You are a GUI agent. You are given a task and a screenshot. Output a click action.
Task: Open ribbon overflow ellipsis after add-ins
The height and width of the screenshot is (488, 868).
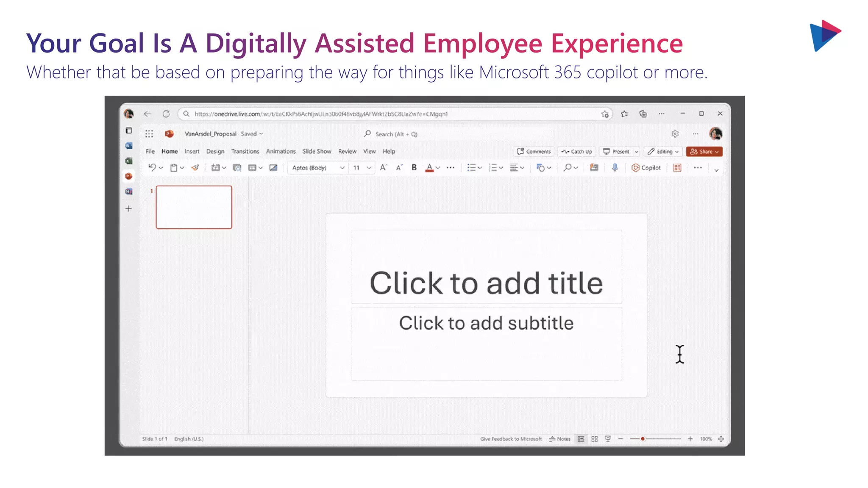point(698,168)
